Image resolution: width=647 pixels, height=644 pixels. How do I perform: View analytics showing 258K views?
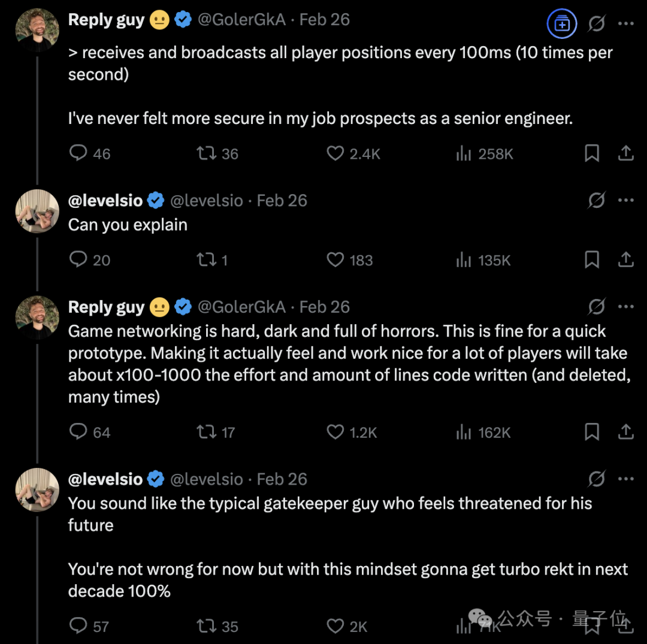click(x=485, y=154)
